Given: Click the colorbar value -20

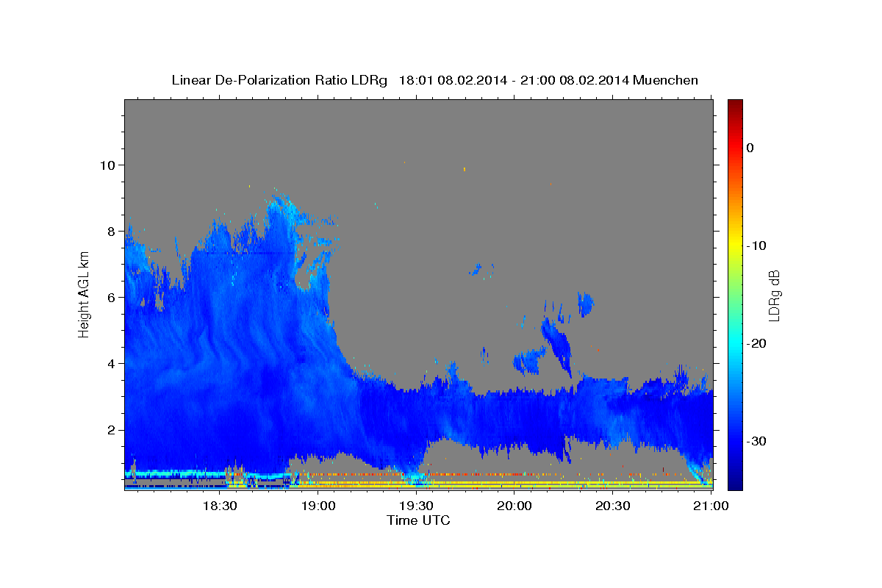Looking at the screenshot, I should click(756, 343).
